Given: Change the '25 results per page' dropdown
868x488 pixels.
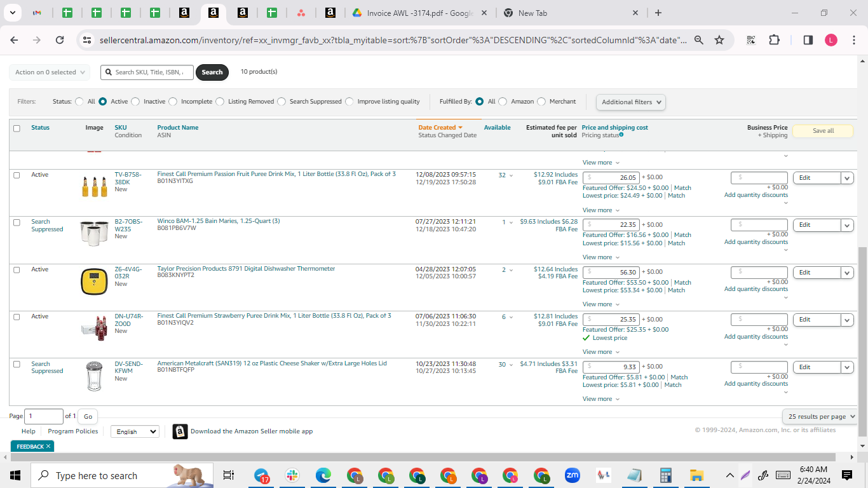Looking at the screenshot, I should (x=820, y=417).
